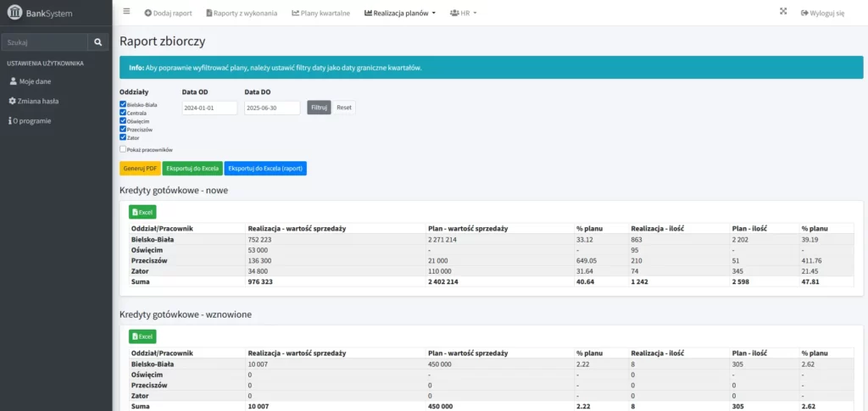
Task: Click Eksportuj do Excela (raport) button
Action: tap(265, 168)
